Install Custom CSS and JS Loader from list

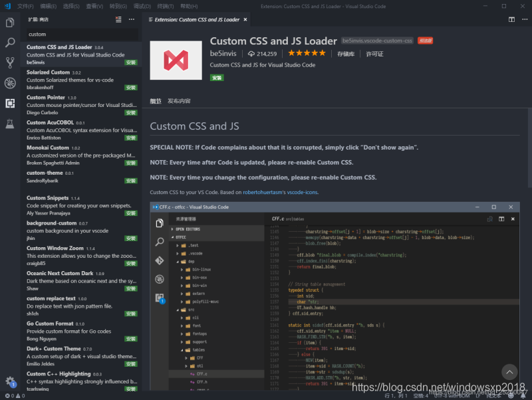click(130, 62)
